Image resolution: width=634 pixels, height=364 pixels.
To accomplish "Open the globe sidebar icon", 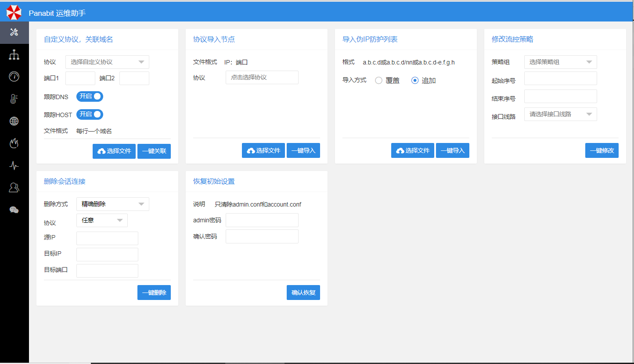I will pyautogui.click(x=14, y=121).
